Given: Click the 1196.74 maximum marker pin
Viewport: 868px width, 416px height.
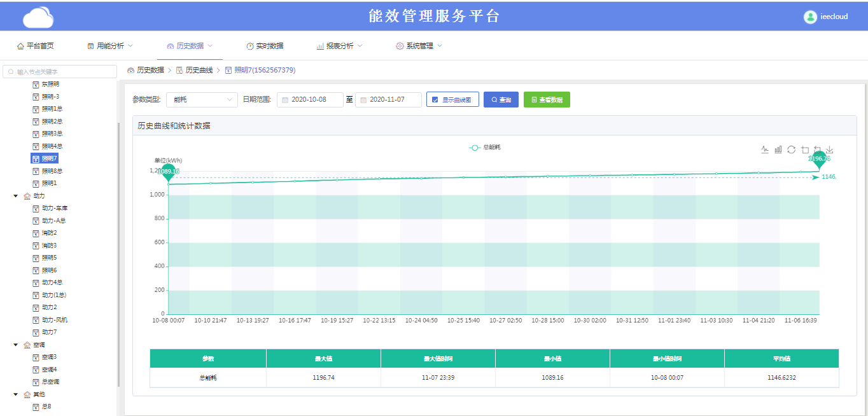Looking at the screenshot, I should point(820,160).
